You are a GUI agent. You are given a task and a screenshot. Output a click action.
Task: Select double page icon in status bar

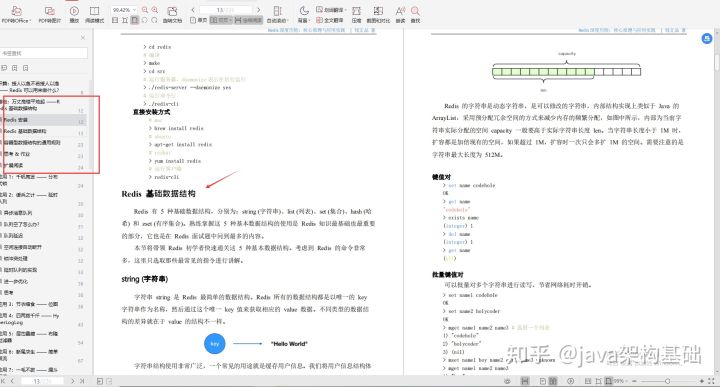click(x=553, y=381)
